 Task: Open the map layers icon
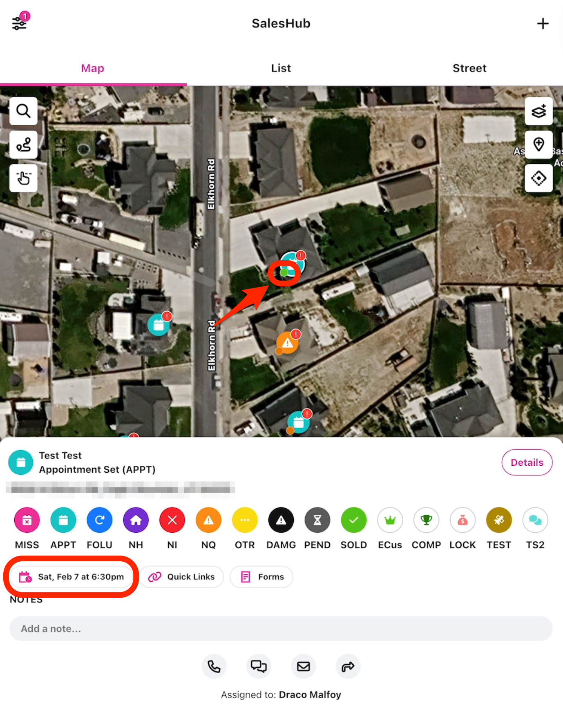[538, 111]
